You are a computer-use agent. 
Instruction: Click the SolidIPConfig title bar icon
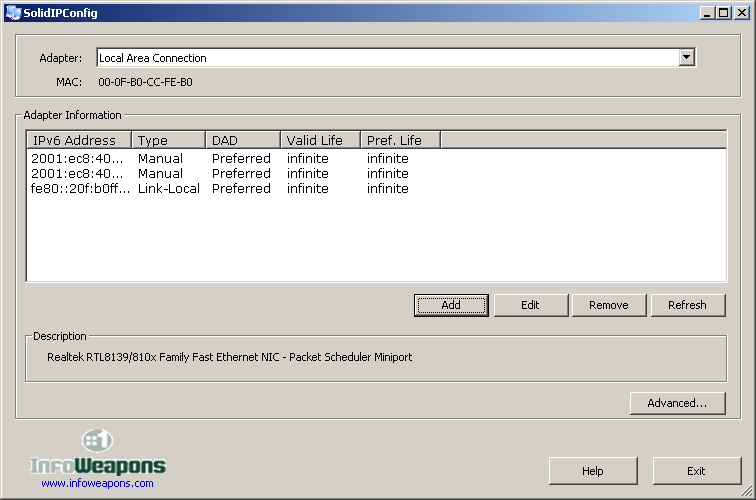tap(13, 13)
